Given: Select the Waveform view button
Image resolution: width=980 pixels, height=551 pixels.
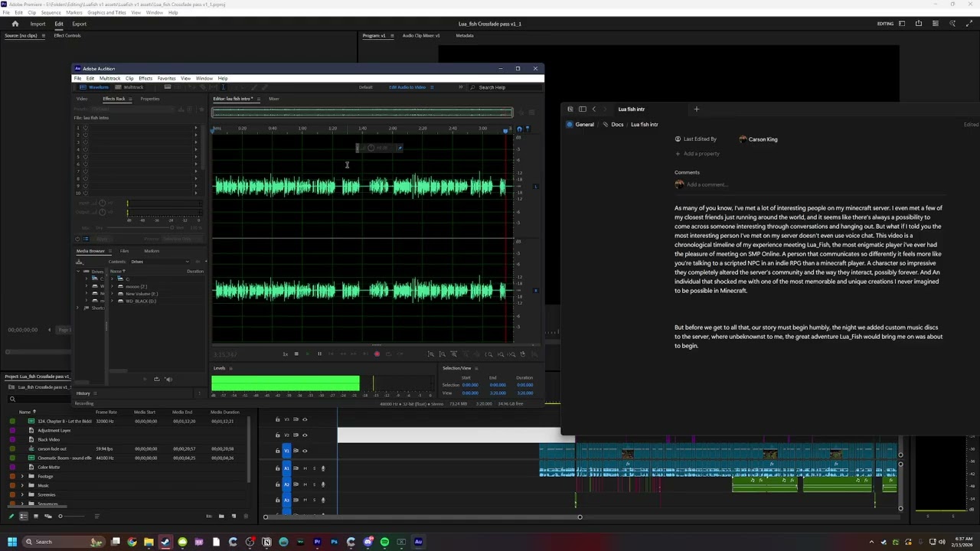Looking at the screenshot, I should (96, 87).
